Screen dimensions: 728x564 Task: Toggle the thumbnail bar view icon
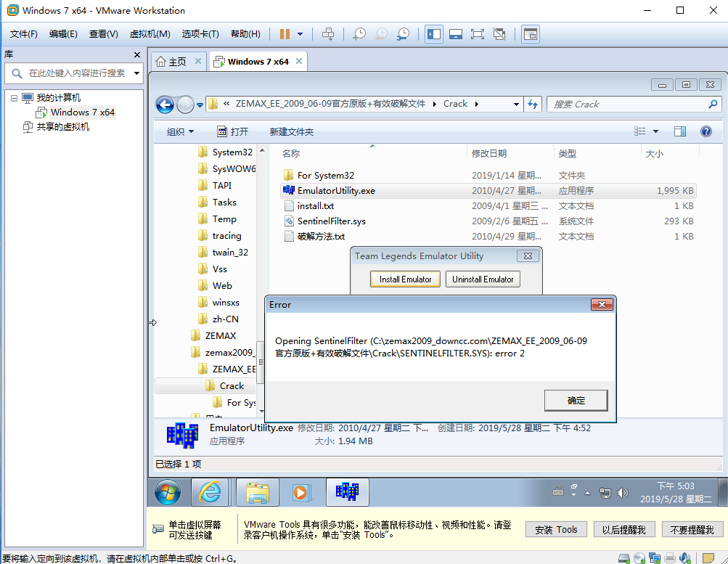coord(456,34)
